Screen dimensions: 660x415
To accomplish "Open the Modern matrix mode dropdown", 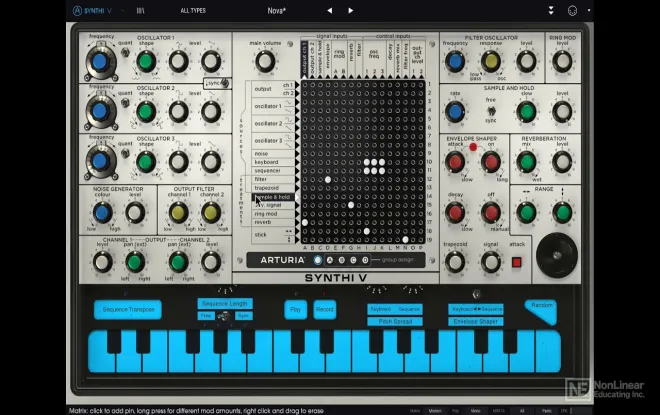I will pyautogui.click(x=435, y=411).
